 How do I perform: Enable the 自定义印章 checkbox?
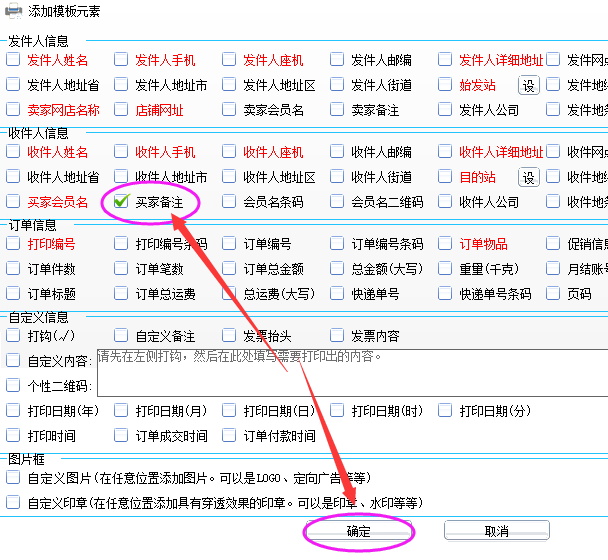click(x=13, y=503)
